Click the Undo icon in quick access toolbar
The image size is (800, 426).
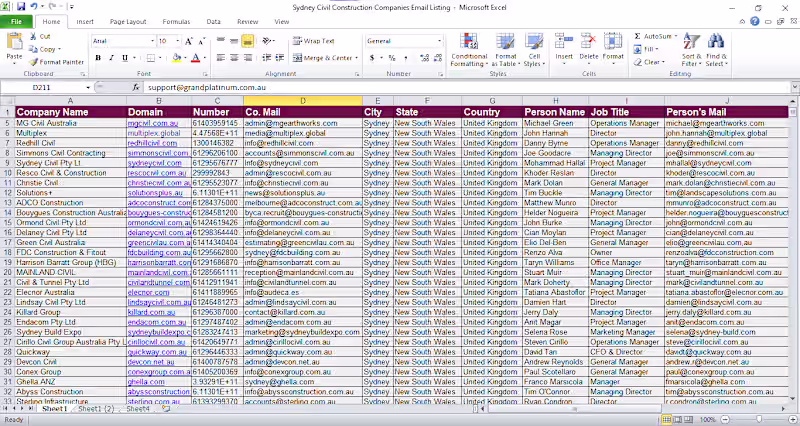pyautogui.click(x=34, y=7)
